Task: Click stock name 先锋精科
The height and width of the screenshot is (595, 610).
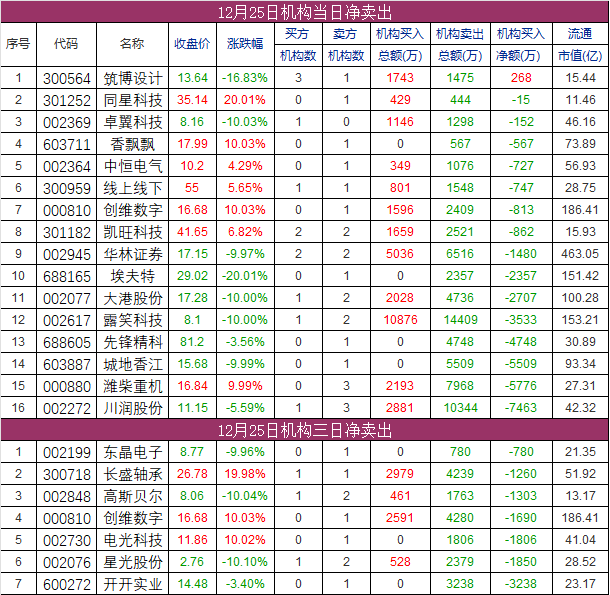Action: [x=133, y=342]
